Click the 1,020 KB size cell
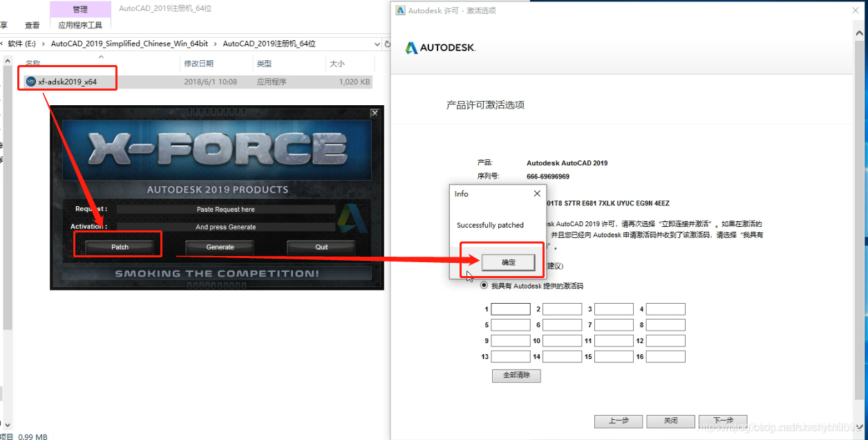 point(355,82)
